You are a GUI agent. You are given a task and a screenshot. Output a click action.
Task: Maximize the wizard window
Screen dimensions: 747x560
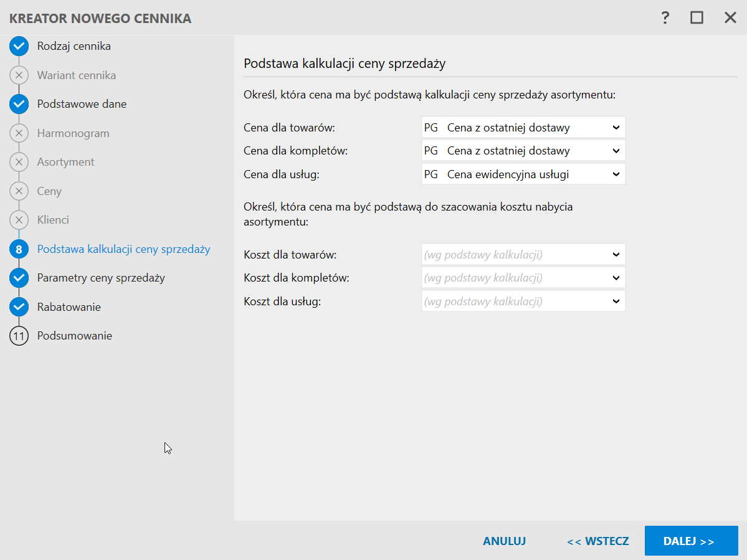697,17
